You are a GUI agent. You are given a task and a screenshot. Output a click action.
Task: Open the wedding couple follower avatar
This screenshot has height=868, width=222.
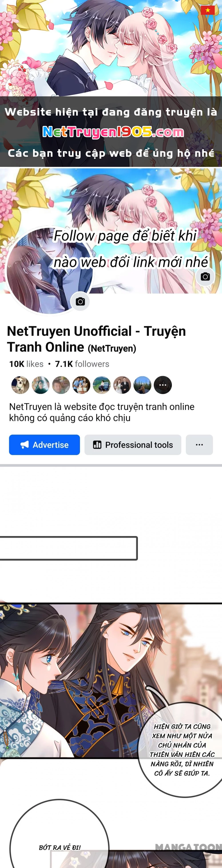[122, 385]
